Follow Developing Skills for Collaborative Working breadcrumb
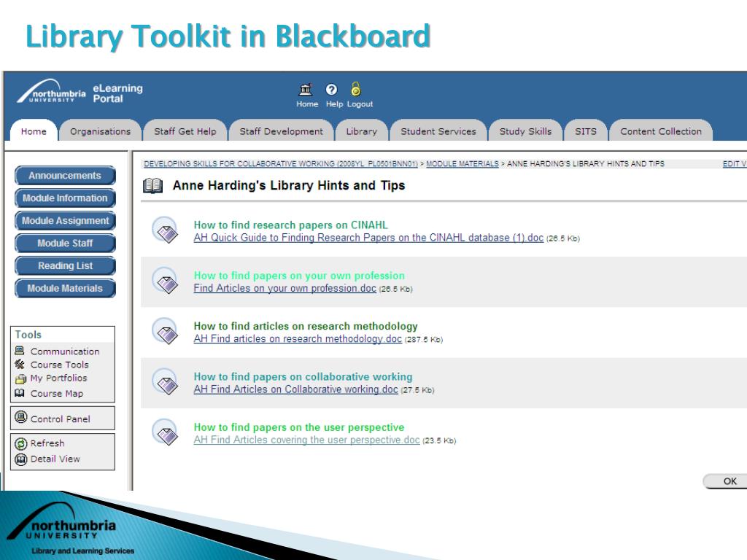The height and width of the screenshot is (560, 747). click(x=281, y=164)
